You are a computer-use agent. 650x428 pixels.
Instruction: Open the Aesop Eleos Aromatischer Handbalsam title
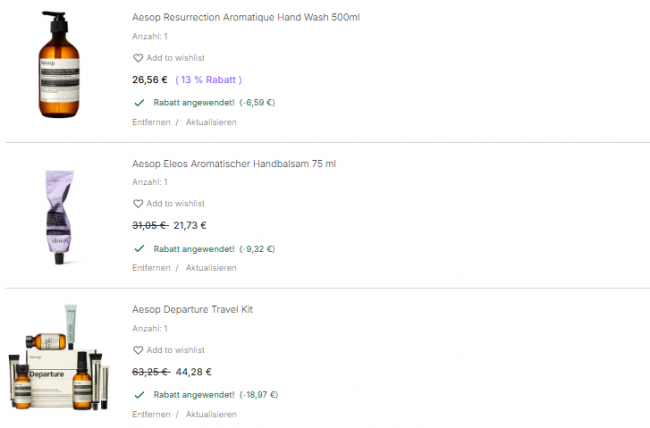234,163
